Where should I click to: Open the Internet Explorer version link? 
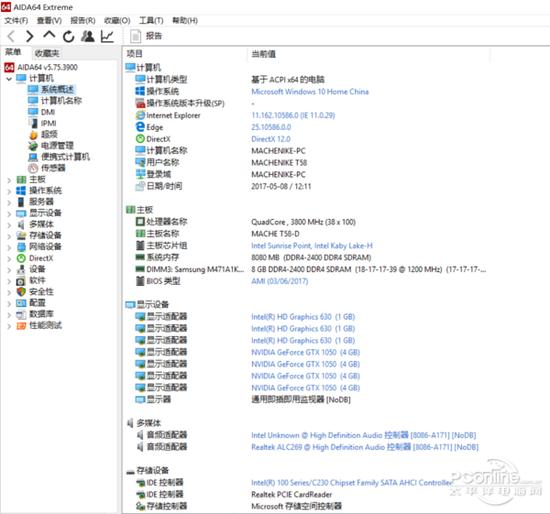[293, 115]
